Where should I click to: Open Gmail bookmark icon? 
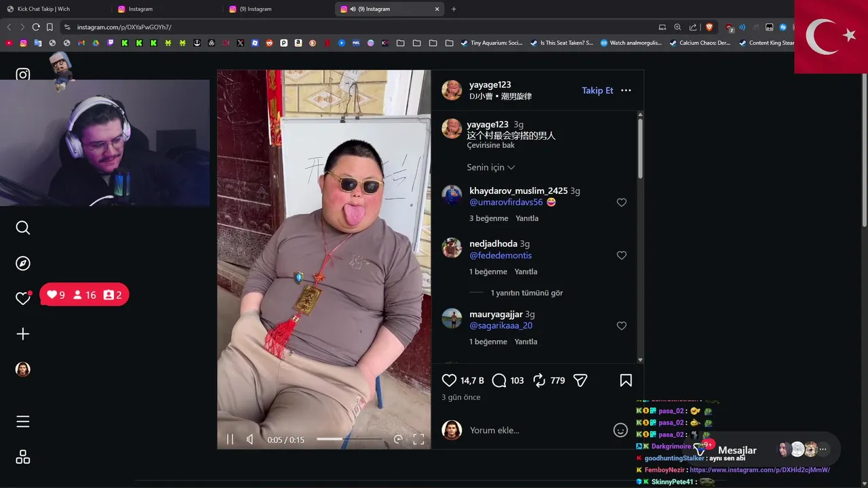[81, 43]
